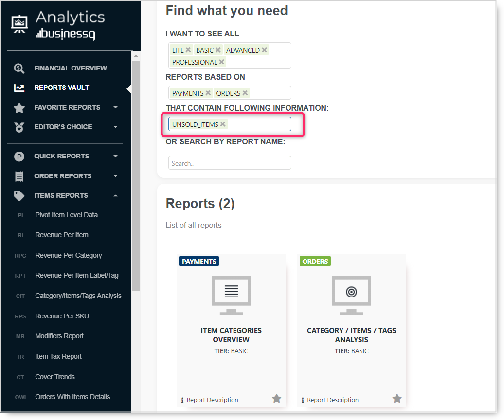Remove the UNSOLD_ITEMS filter tag
This screenshot has height=420, width=504.
pos(223,124)
